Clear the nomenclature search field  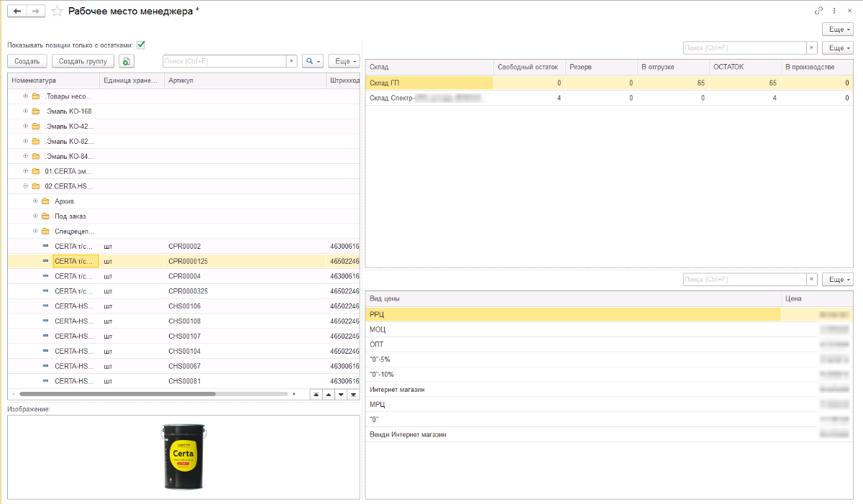pos(292,61)
